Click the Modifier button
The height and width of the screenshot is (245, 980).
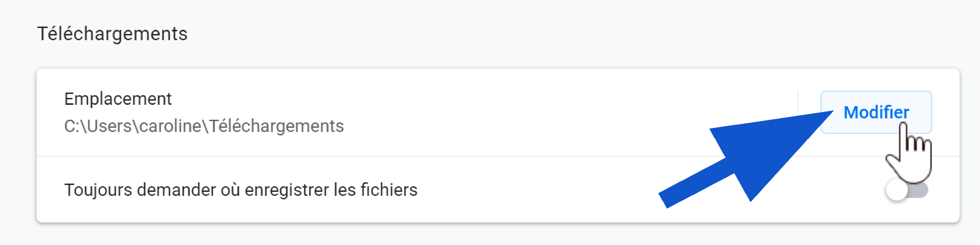[876, 112]
